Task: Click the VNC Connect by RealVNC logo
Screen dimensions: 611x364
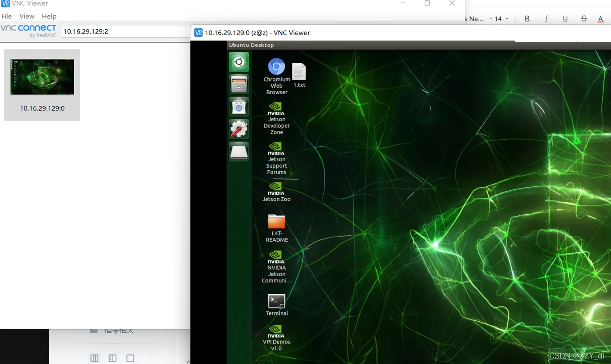Action: [x=29, y=31]
